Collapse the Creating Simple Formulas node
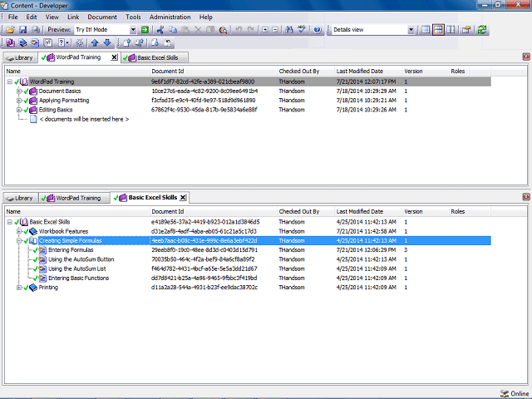The height and width of the screenshot is (399, 532). tap(19, 241)
